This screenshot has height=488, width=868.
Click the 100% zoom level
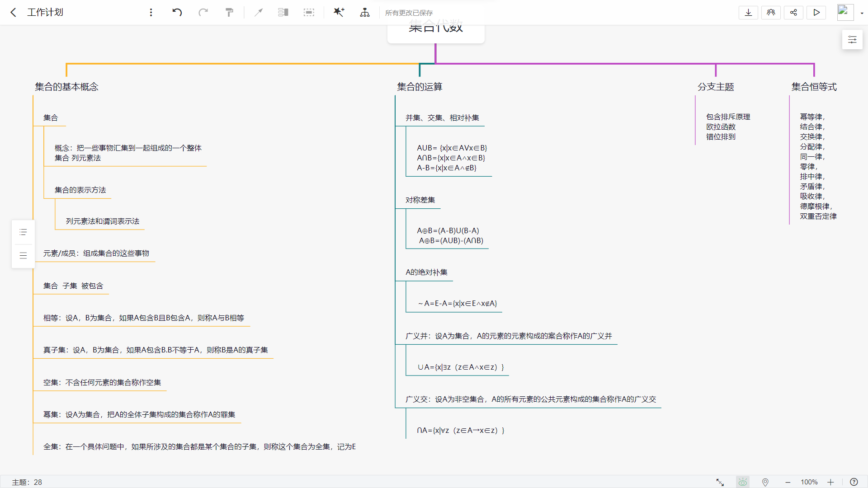click(x=809, y=482)
